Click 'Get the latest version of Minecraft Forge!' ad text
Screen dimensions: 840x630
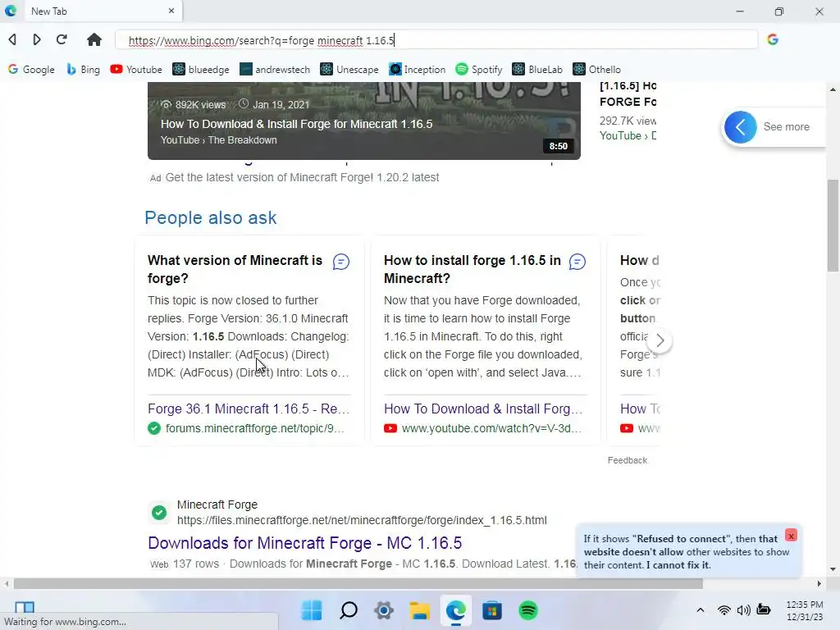click(x=302, y=177)
